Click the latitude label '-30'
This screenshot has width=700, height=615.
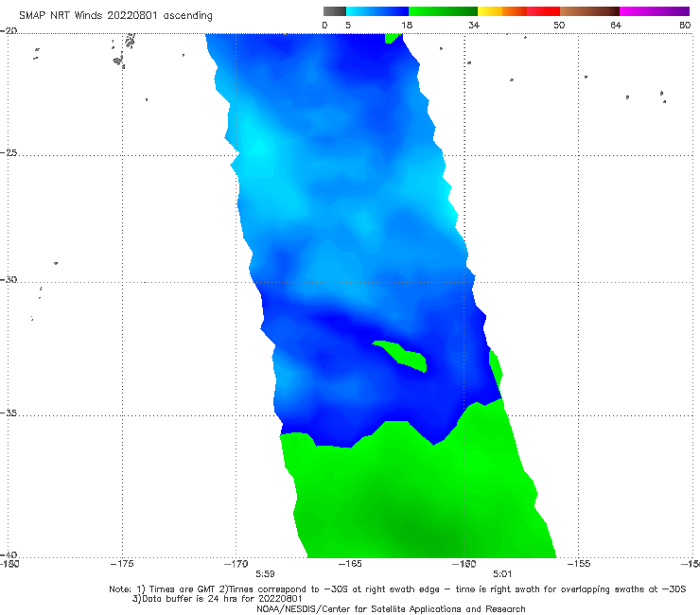pos(9,279)
